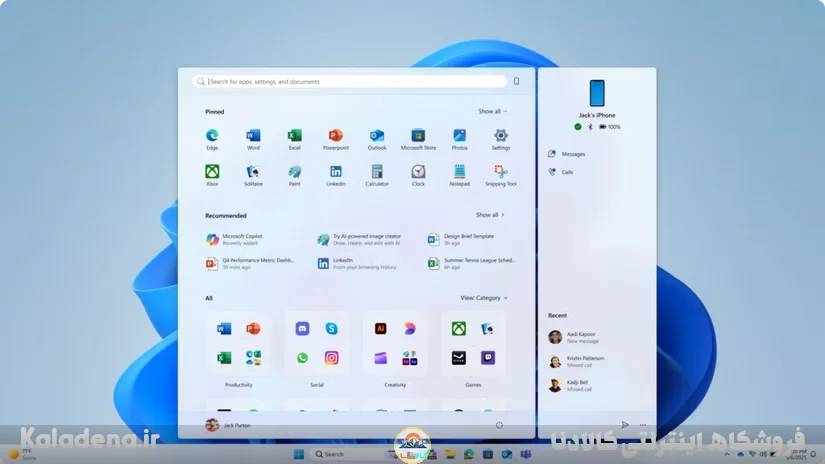Image resolution: width=825 pixels, height=464 pixels.
Task: Open Kristin Patterson missed call
Action: (x=576, y=361)
